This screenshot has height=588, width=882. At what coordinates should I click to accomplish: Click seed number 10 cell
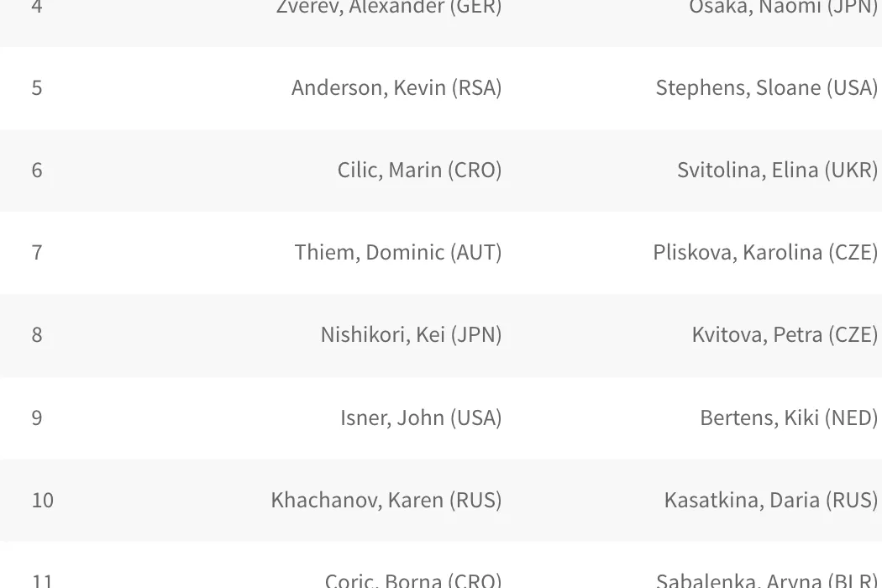pyautogui.click(x=43, y=500)
